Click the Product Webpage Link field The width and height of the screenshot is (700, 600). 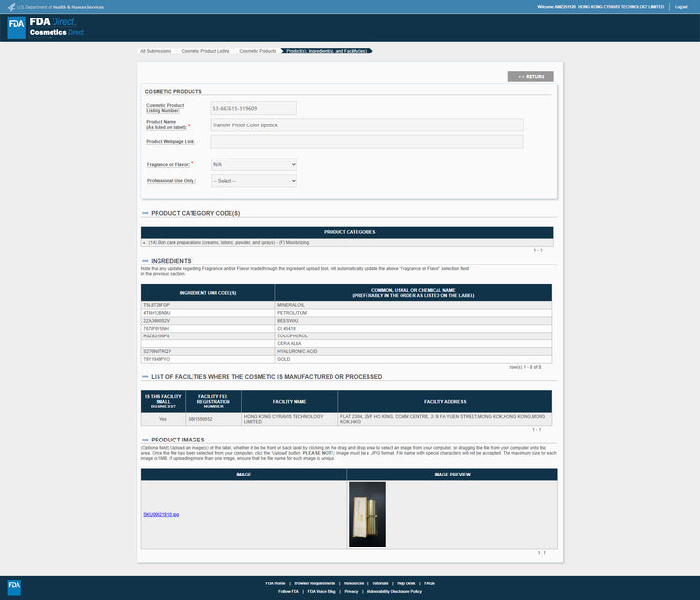(367, 142)
